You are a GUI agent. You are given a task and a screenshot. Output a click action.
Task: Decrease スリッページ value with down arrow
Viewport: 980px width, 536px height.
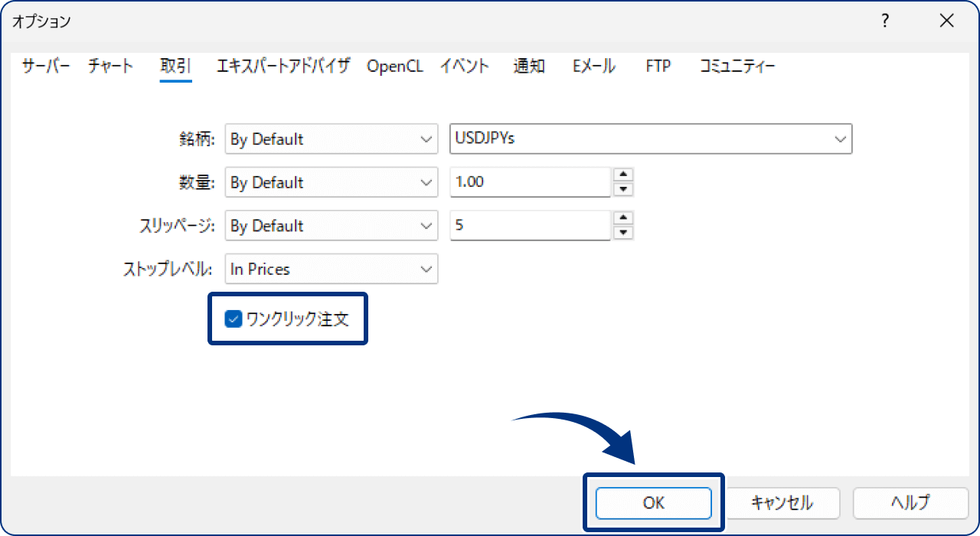[x=624, y=233]
